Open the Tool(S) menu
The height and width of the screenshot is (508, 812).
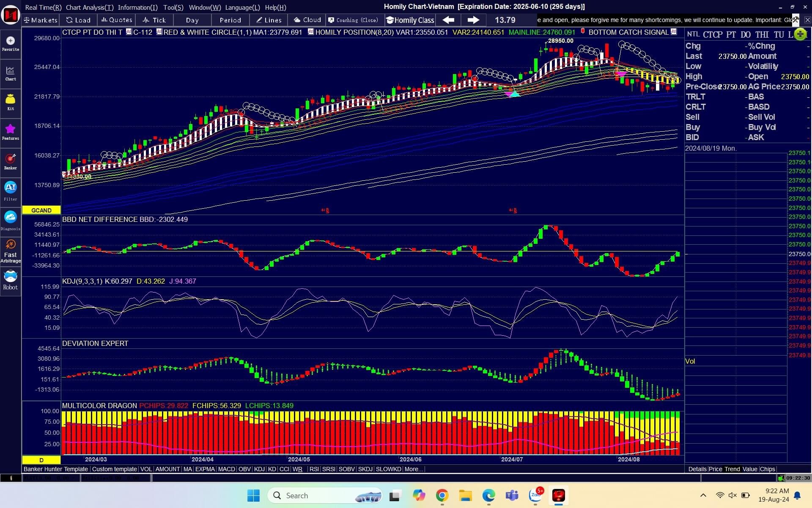point(173,7)
